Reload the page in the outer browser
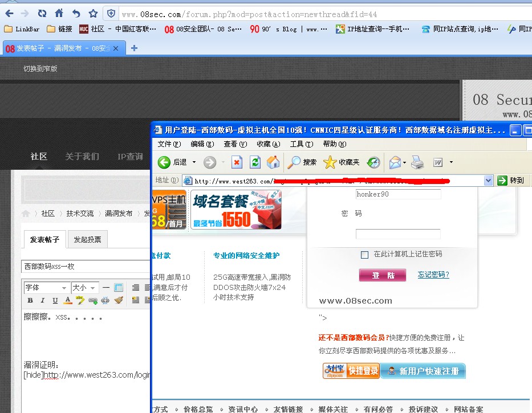 [x=42, y=14]
